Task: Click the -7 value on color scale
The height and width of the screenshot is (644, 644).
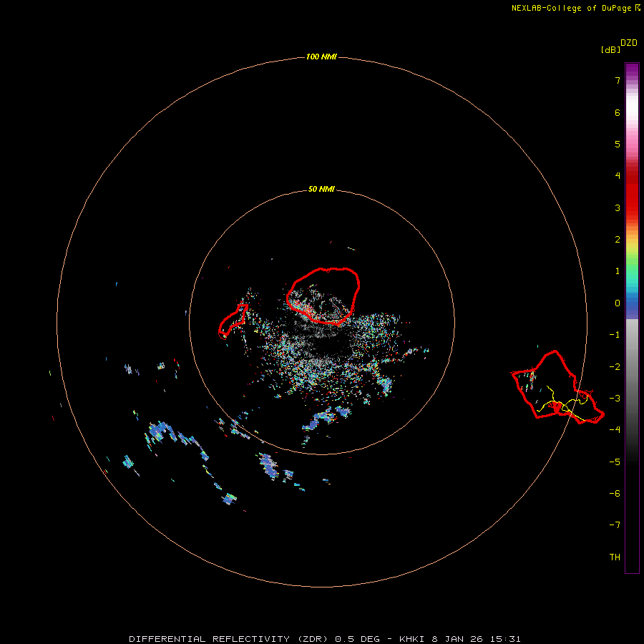Action: coord(615,525)
